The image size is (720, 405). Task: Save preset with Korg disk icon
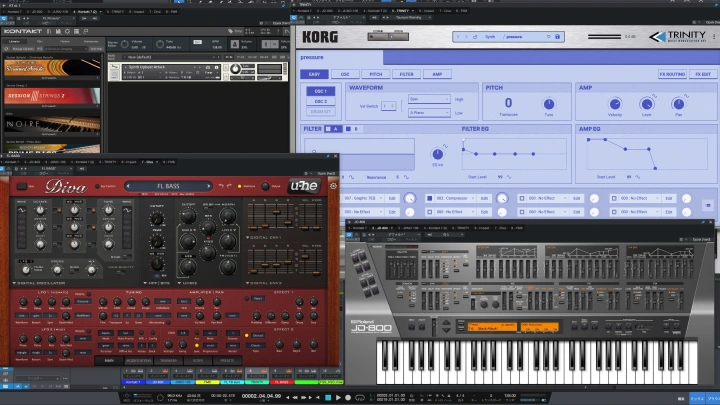coord(557,37)
